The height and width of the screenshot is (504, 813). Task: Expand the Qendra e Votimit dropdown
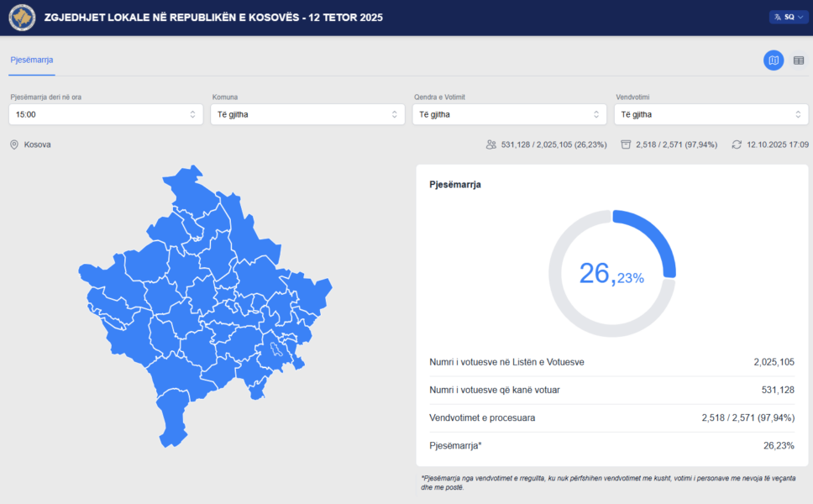click(x=509, y=114)
